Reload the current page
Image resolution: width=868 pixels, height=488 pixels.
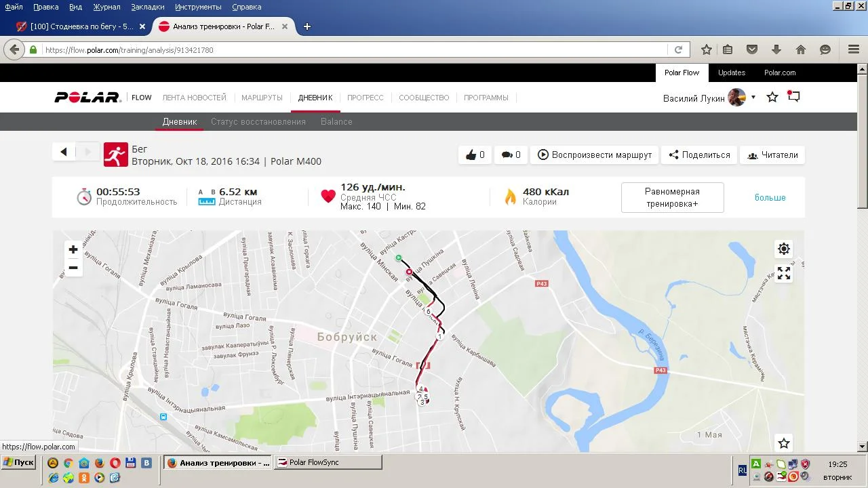pyautogui.click(x=678, y=49)
